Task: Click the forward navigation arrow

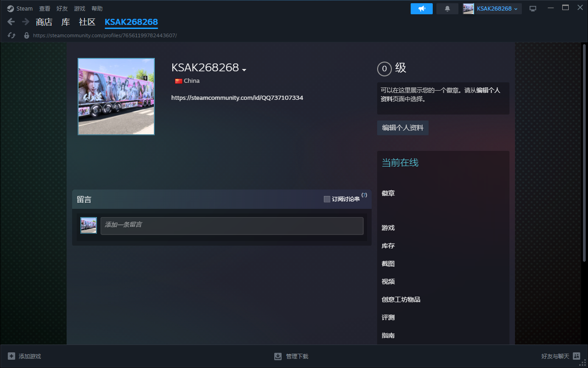Action: [26, 22]
